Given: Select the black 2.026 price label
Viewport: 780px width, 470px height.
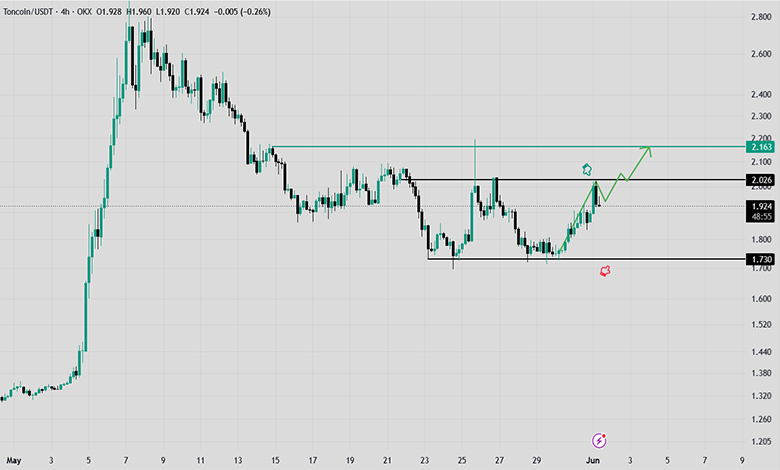Looking at the screenshot, I should (x=760, y=180).
